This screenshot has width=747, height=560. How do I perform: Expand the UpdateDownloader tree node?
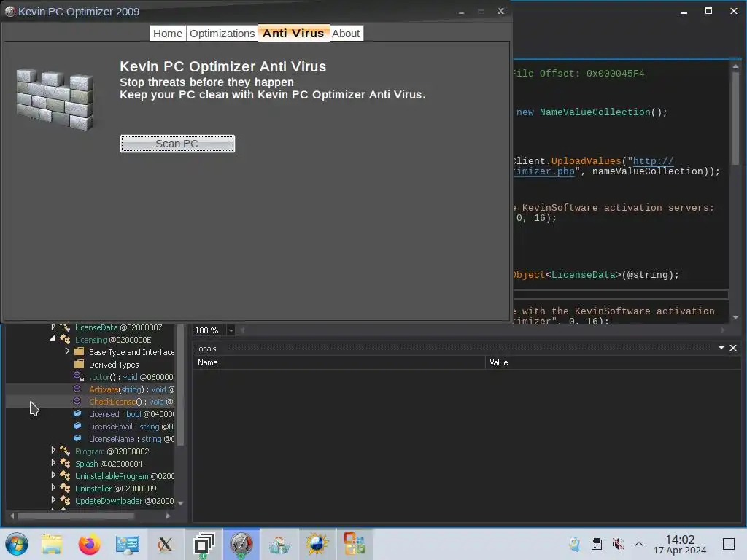(53, 499)
